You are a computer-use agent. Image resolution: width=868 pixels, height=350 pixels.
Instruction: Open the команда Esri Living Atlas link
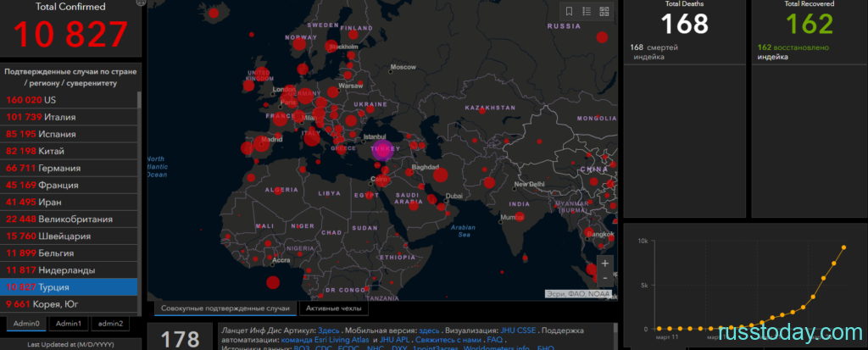click(325, 340)
